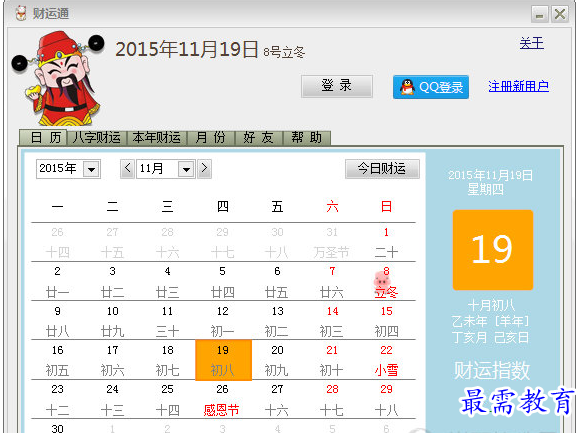Go to next month with right arrow

[x=204, y=169]
